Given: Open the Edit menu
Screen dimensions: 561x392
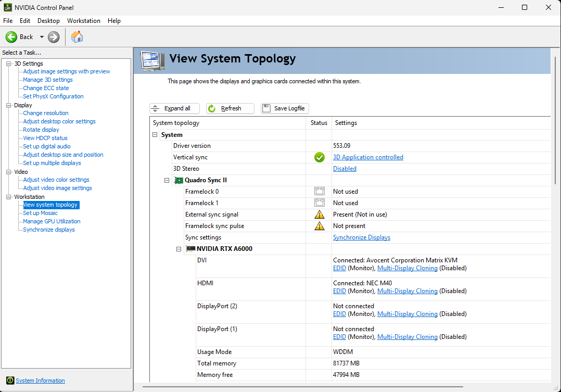Looking at the screenshot, I should tap(24, 21).
